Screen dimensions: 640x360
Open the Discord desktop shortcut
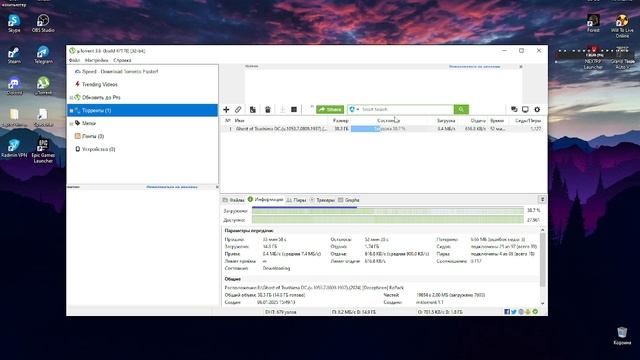coord(14,86)
